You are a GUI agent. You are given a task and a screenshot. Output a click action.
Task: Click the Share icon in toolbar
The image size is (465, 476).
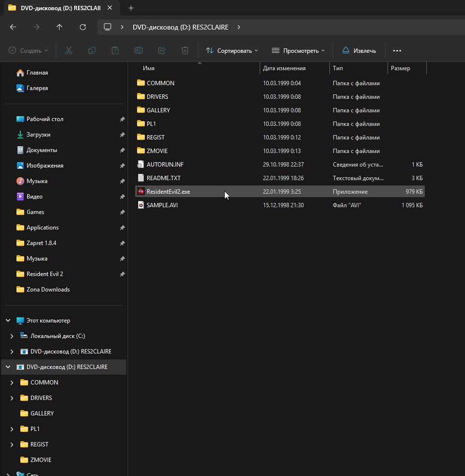[x=162, y=50]
